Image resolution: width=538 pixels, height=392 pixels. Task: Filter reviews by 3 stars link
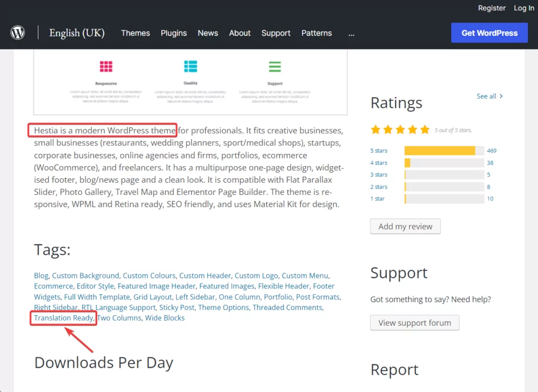(x=379, y=174)
